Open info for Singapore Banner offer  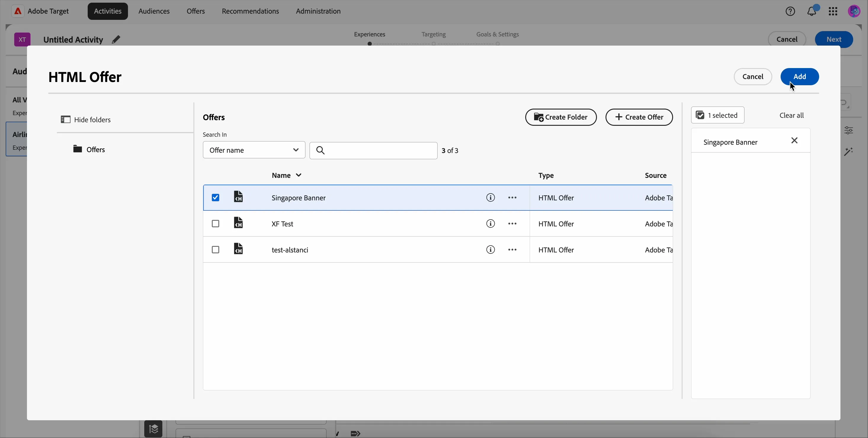point(491,198)
